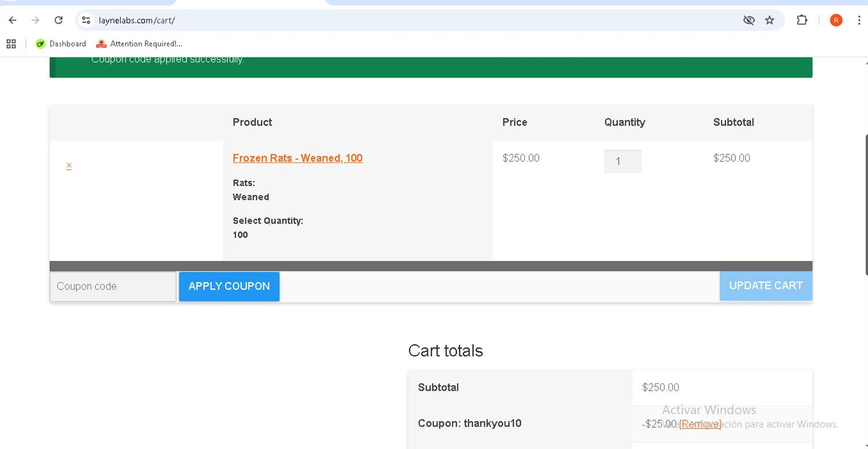Click the Coupon code input field
868x449 pixels.
113,286
